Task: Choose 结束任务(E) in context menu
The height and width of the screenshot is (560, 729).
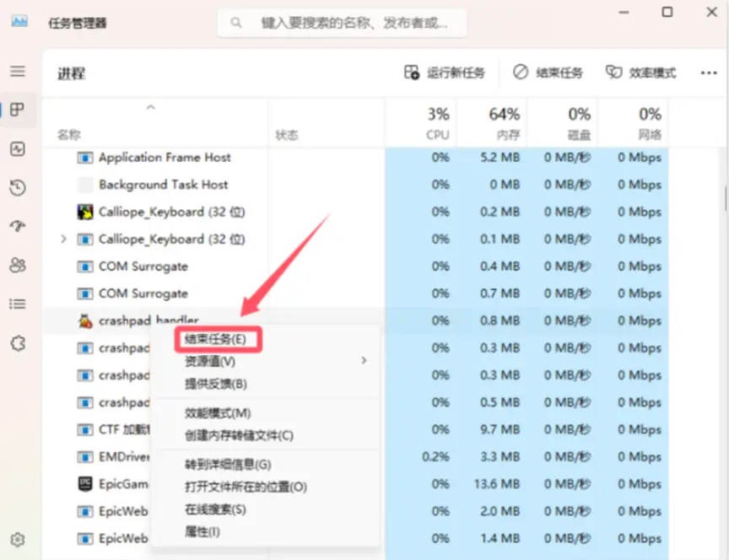Action: coord(215,339)
